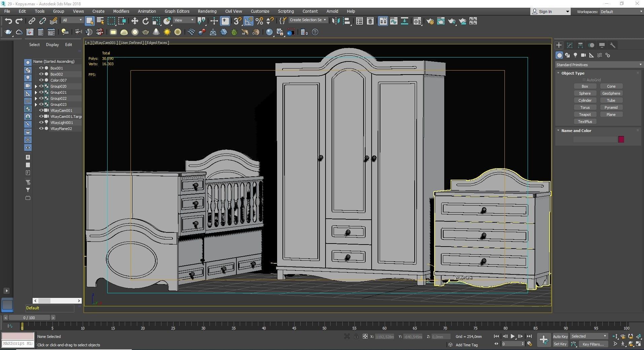Viewport: 644px width, 350px height.
Task: Open the Rendering menu
Action: pos(207,11)
